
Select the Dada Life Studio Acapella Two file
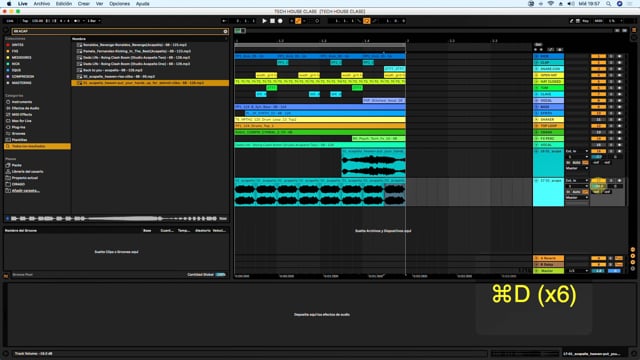point(135,58)
